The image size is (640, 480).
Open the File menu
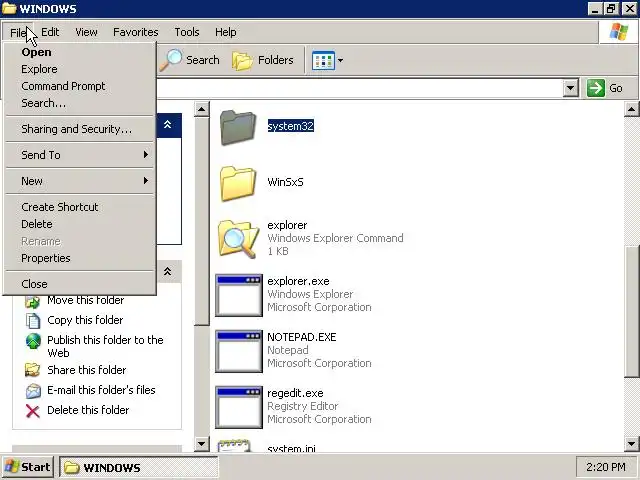18,32
